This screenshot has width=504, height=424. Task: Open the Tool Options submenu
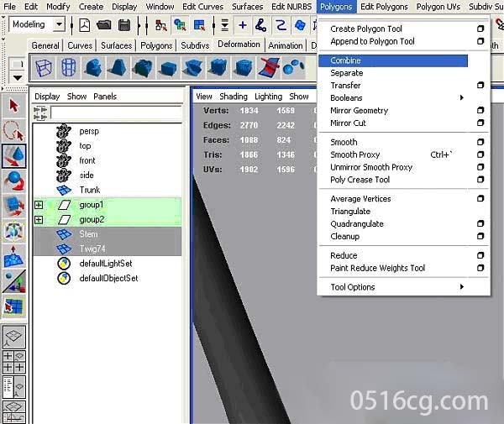[393, 287]
